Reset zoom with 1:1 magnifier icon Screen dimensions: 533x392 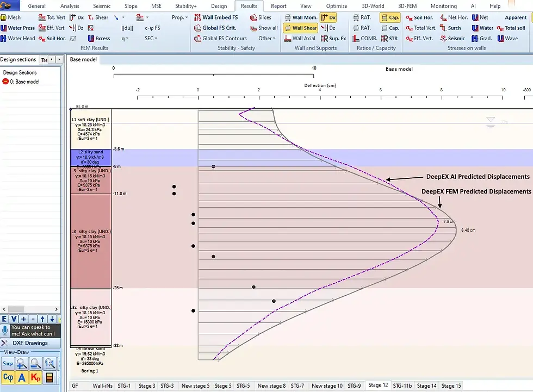[49, 364]
